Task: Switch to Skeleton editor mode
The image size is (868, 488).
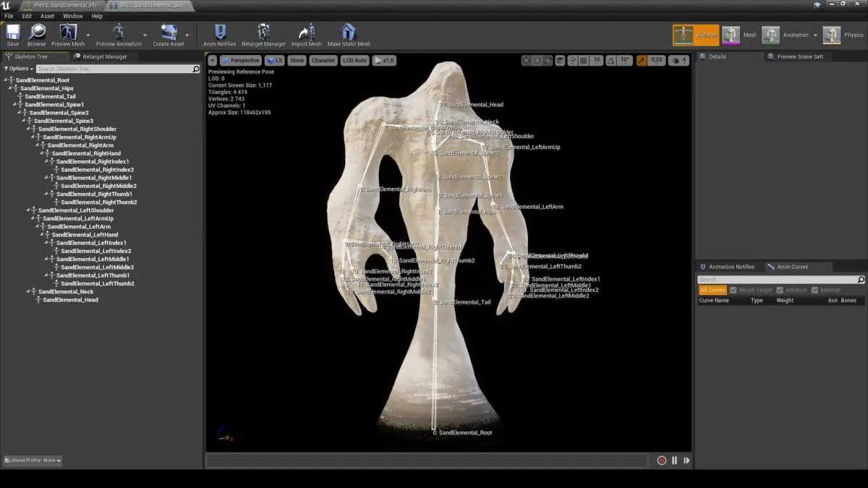Action: click(696, 35)
